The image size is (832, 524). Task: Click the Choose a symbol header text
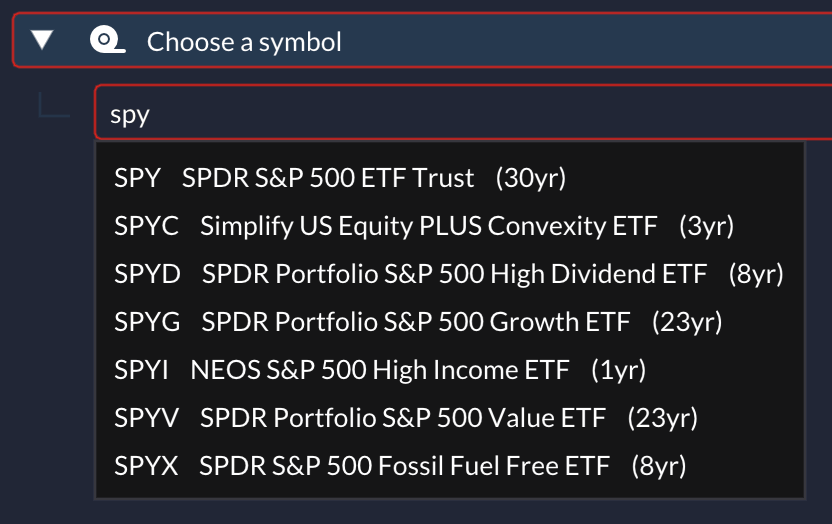[x=244, y=42]
